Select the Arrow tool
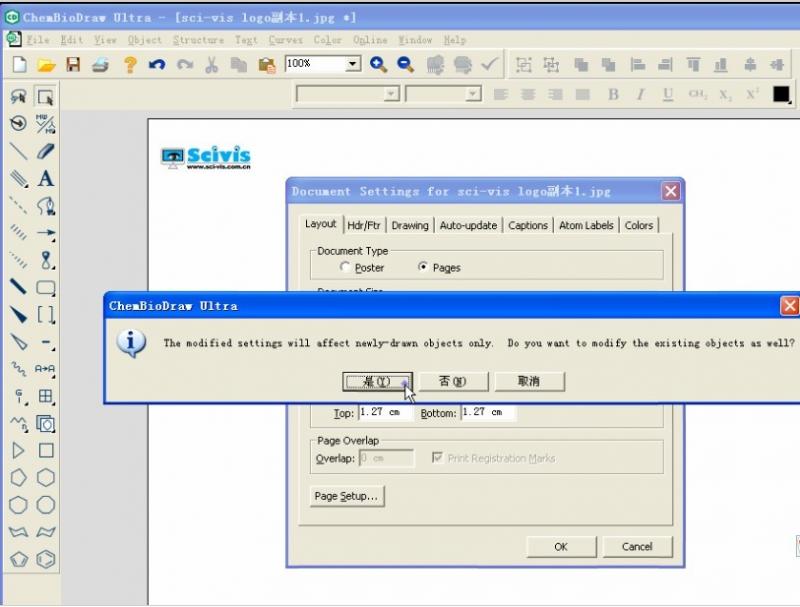The width and height of the screenshot is (800, 607). [46, 233]
